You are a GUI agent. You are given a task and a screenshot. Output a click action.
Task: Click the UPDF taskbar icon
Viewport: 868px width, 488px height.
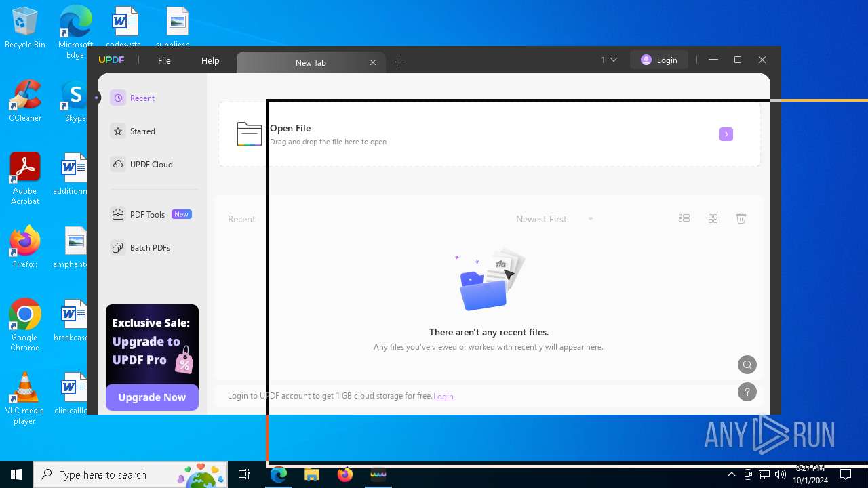point(378,474)
